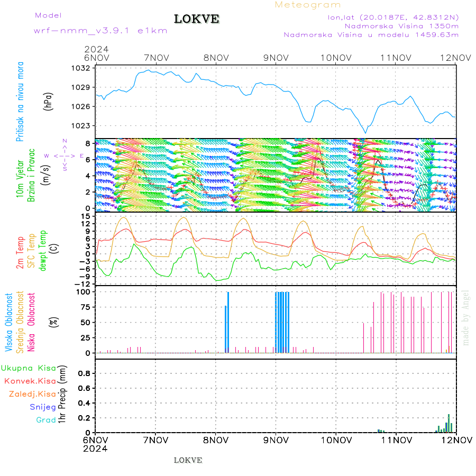Viewport: 476px width, 476px height.
Task: Click the '0.2' precipitation tick
Action: (84, 418)
